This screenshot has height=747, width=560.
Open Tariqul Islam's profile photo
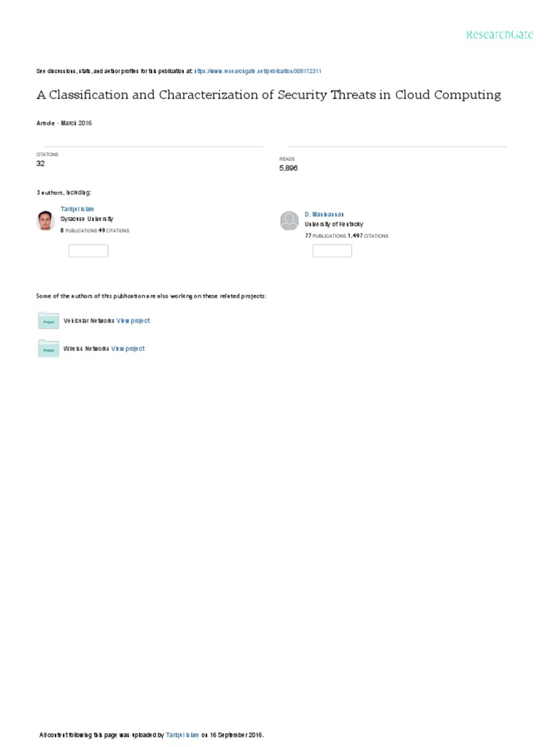pos(45,221)
